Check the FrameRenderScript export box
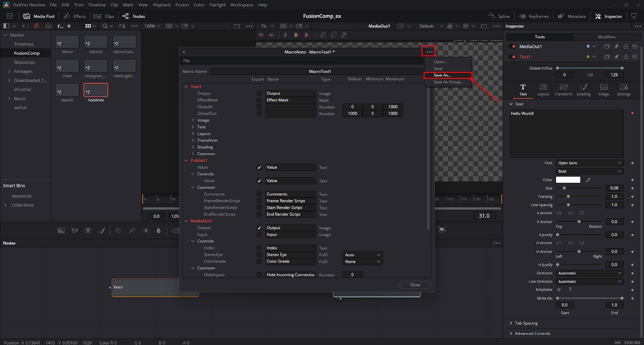 point(259,201)
